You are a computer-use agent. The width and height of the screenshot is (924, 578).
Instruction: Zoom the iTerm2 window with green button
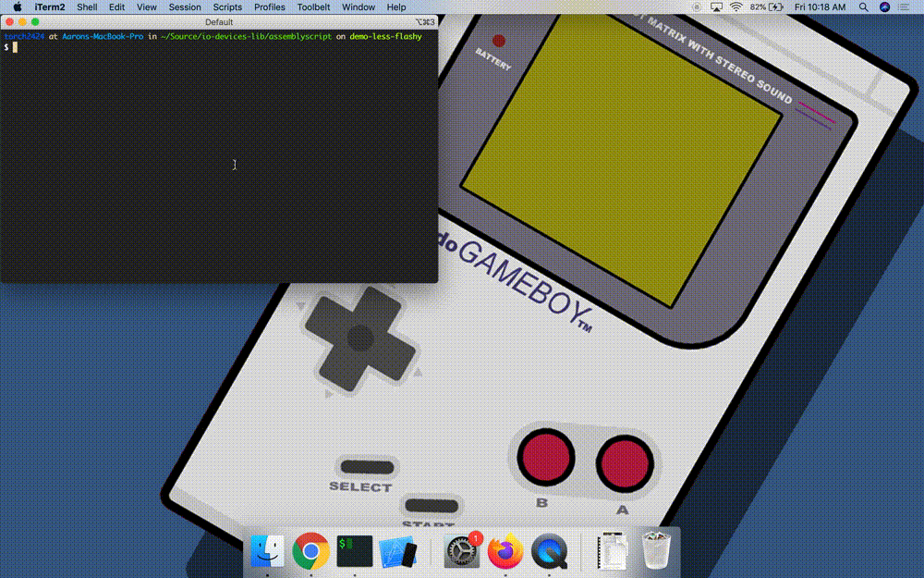coord(35,22)
